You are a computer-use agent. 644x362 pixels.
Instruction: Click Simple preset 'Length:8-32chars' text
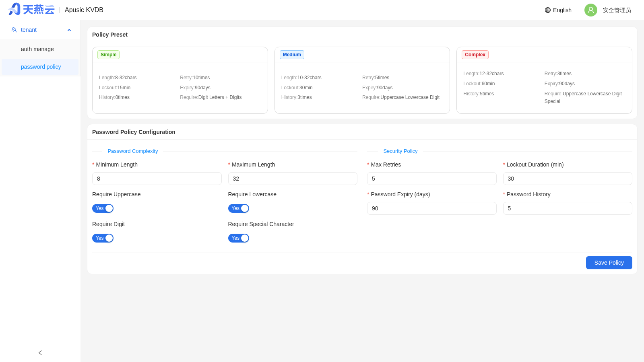[118, 78]
